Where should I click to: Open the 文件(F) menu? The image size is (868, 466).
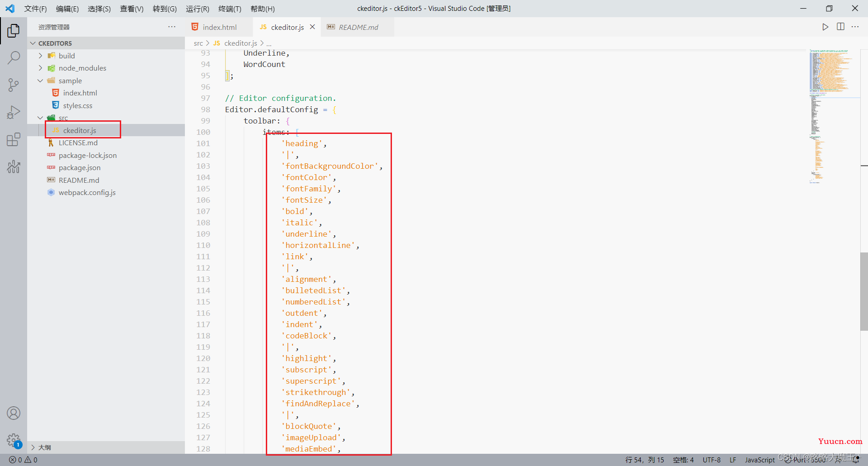pos(35,9)
